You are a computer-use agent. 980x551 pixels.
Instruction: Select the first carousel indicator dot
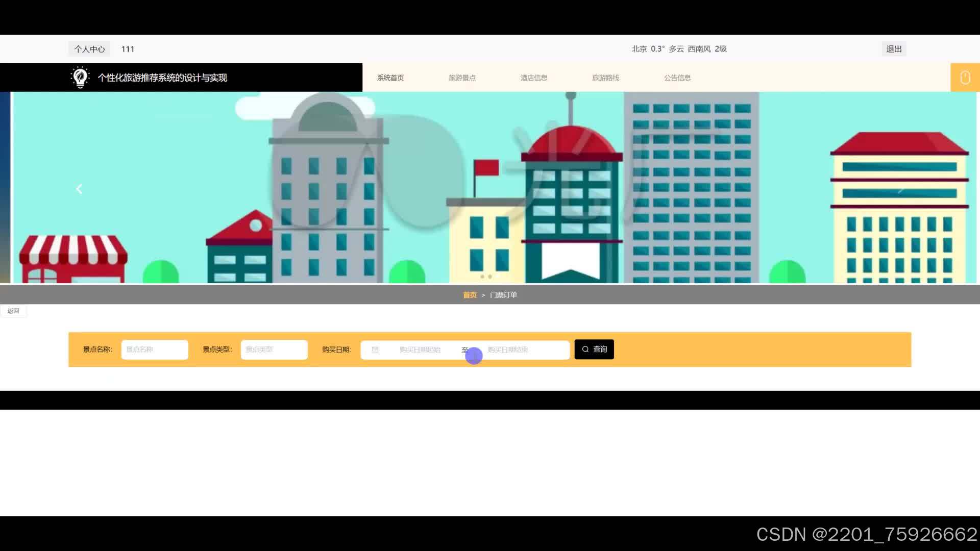[x=482, y=277]
